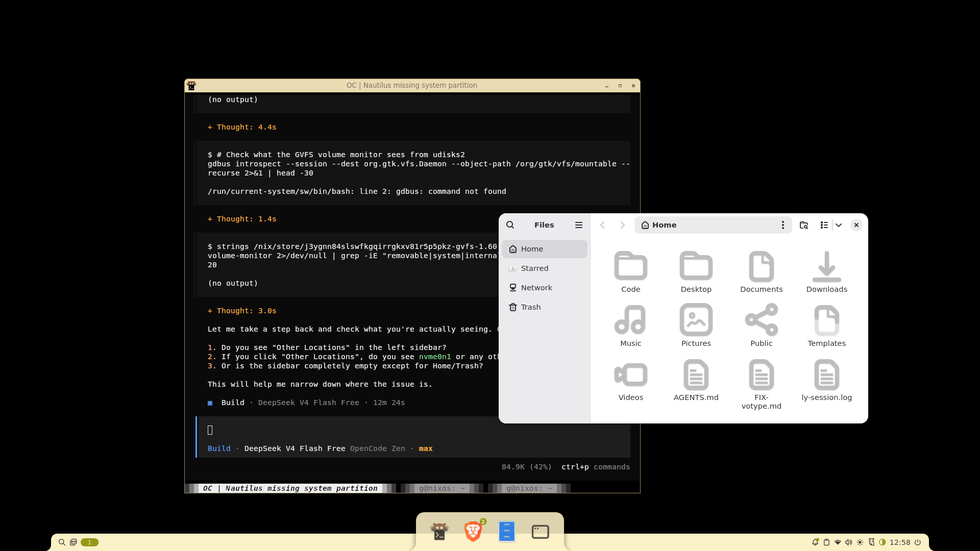Click the '84.9K (42%)' context usage text
The width and height of the screenshot is (980, 551).
coord(526,467)
